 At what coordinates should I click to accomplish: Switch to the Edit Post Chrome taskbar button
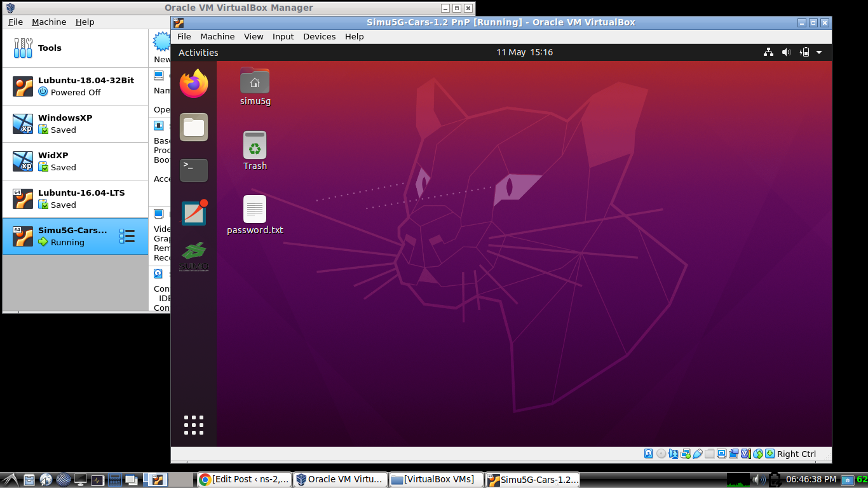245,480
